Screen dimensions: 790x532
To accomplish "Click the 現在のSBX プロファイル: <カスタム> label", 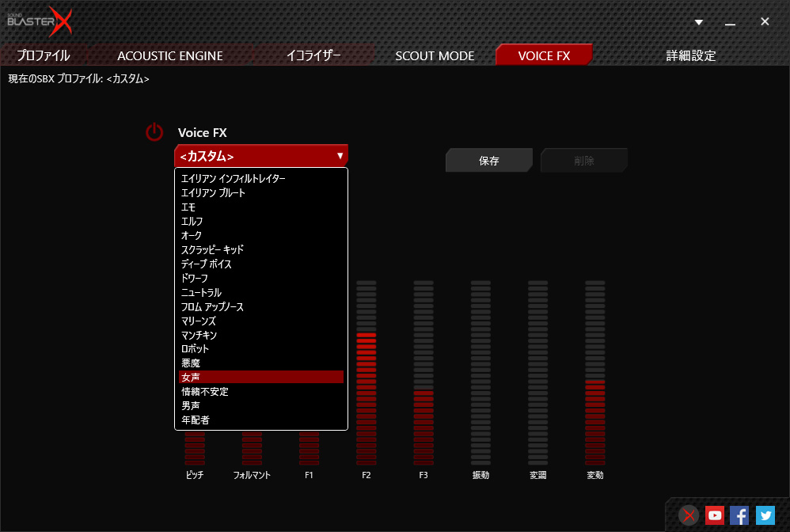I will pyautogui.click(x=78, y=78).
